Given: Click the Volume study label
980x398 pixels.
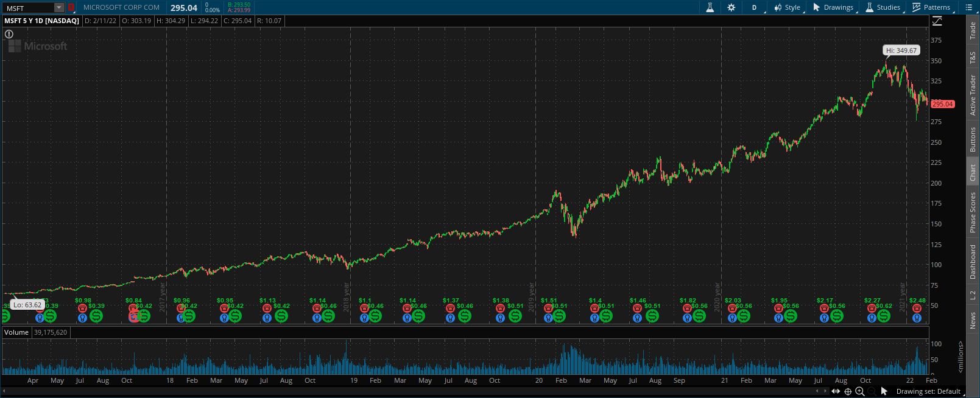Looking at the screenshot, I should point(16,332).
